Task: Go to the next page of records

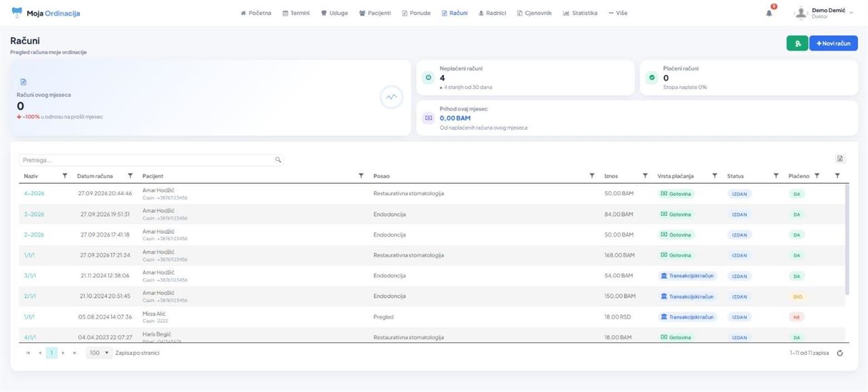Action: tap(63, 353)
